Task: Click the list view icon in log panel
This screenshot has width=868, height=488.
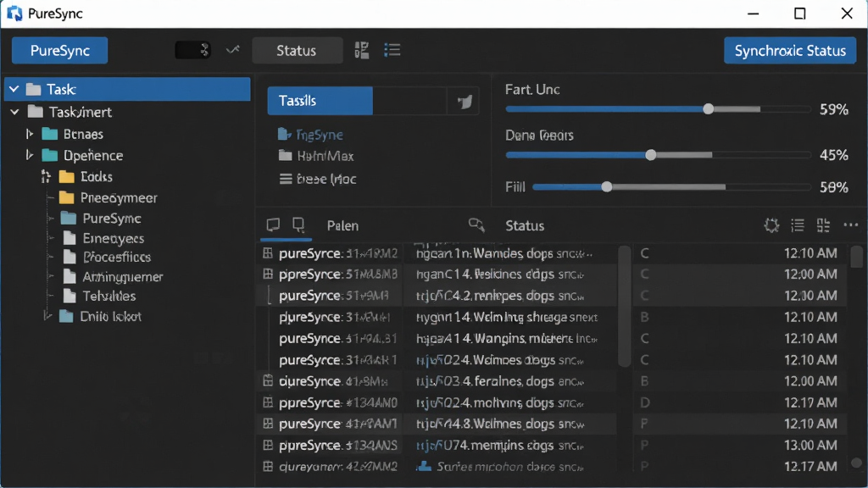Action: 797,225
